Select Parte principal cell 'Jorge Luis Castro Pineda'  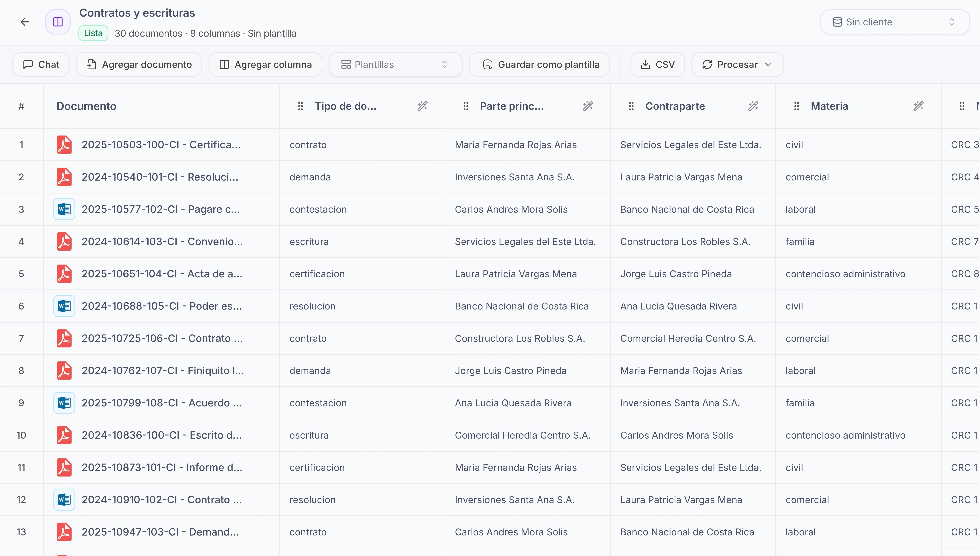[528, 371]
